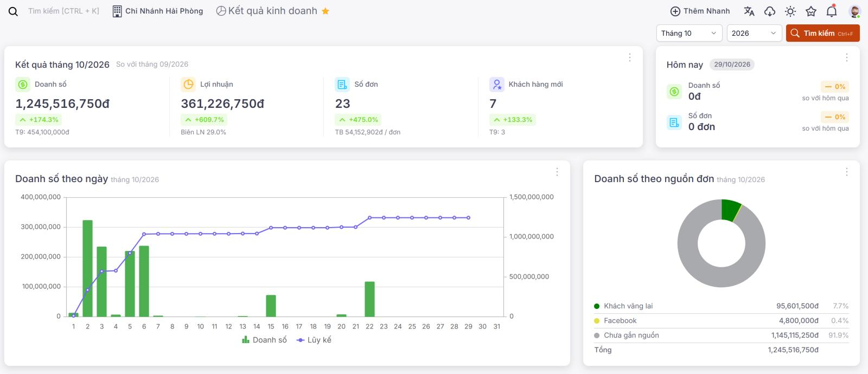Screen dimensions: 868x374
Task: Click the +133.3% new customers badge
Action: [x=512, y=120]
